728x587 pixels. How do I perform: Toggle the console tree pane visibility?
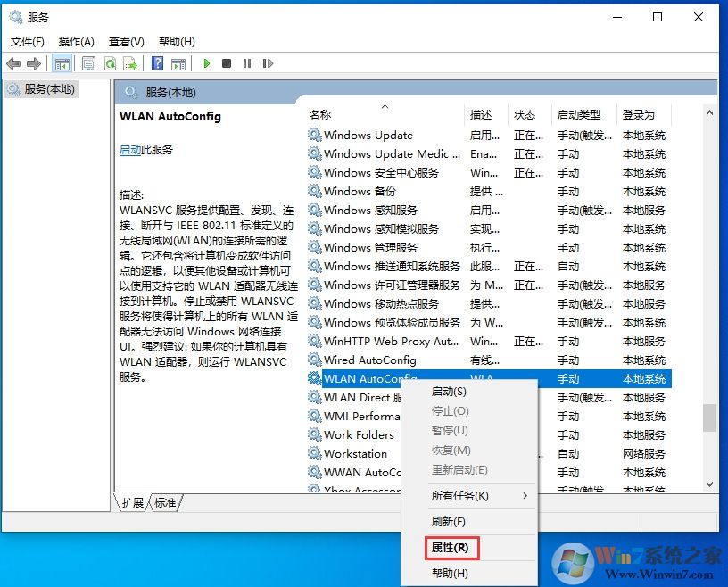62,63
